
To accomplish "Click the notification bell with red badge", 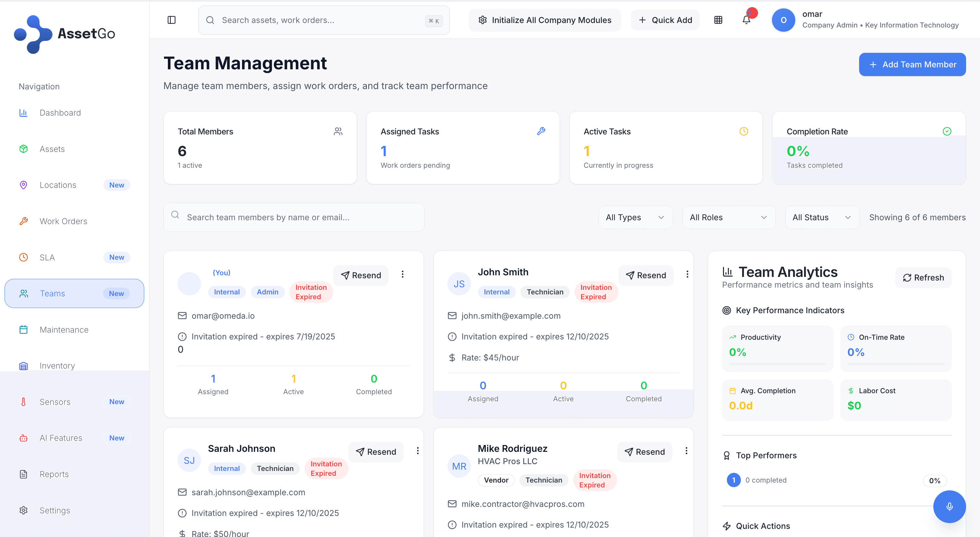I will 746,20.
